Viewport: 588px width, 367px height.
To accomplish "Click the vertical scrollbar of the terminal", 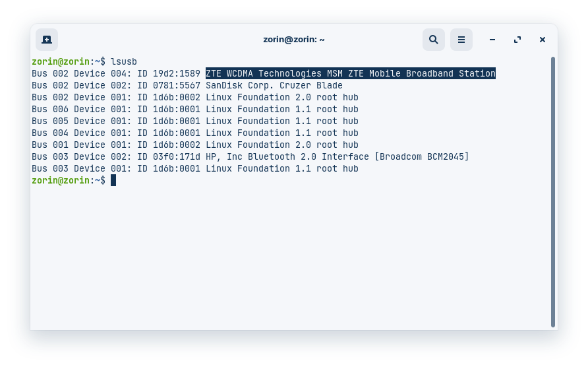I will point(553,191).
